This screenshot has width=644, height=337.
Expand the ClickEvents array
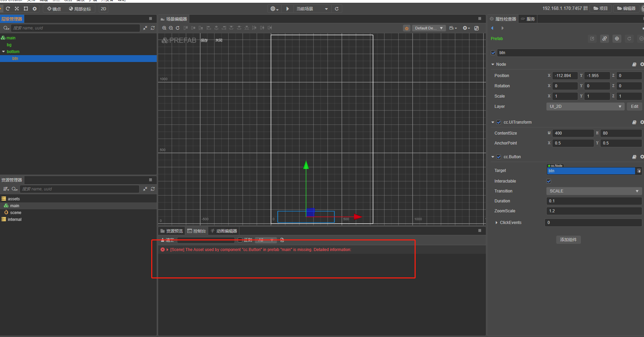497,223
